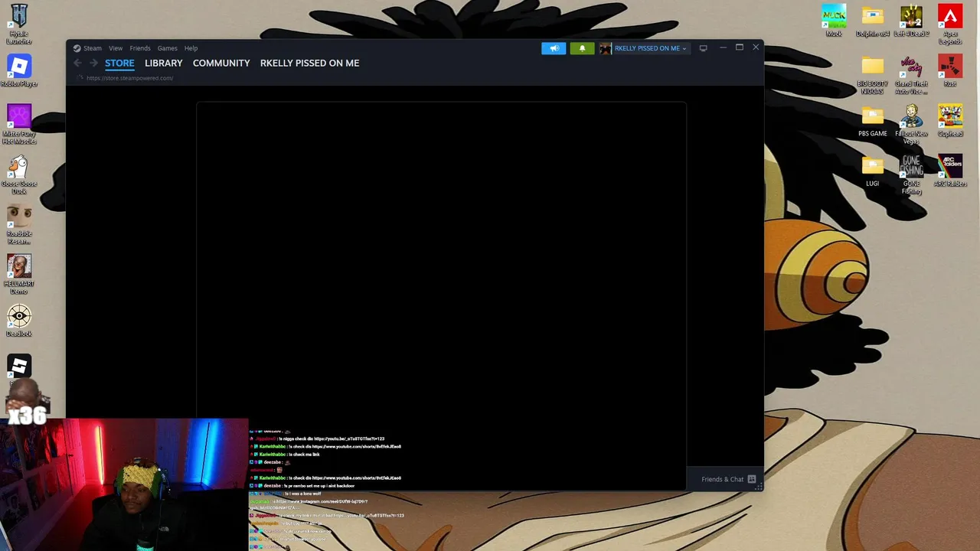The width and height of the screenshot is (980, 551).
Task: Open Left 4 Dead 2 desktop shortcut
Action: [911, 21]
